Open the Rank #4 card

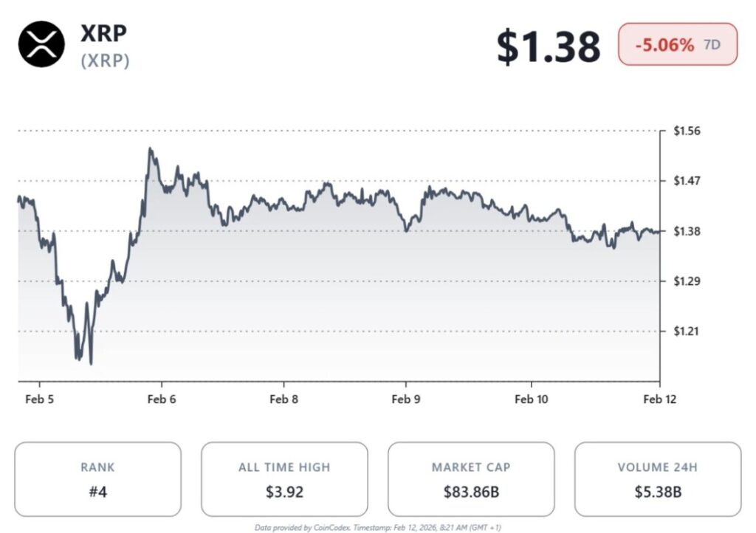pyautogui.click(x=97, y=479)
